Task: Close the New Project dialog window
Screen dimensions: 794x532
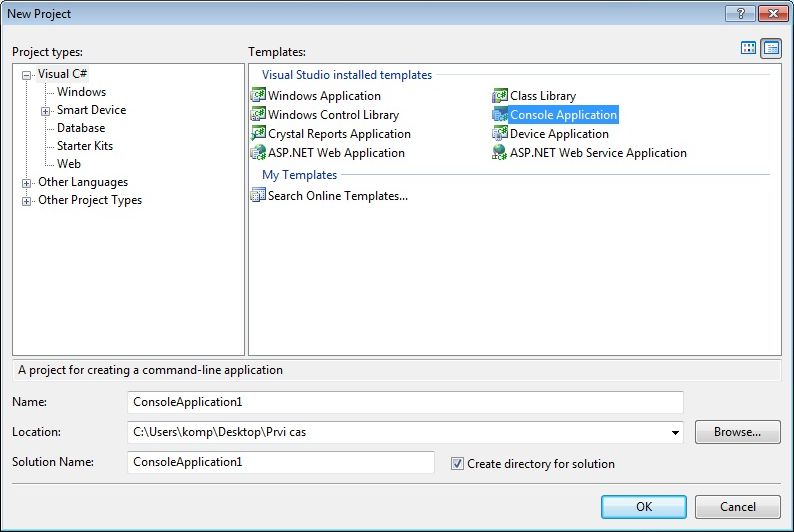Action: point(773,14)
